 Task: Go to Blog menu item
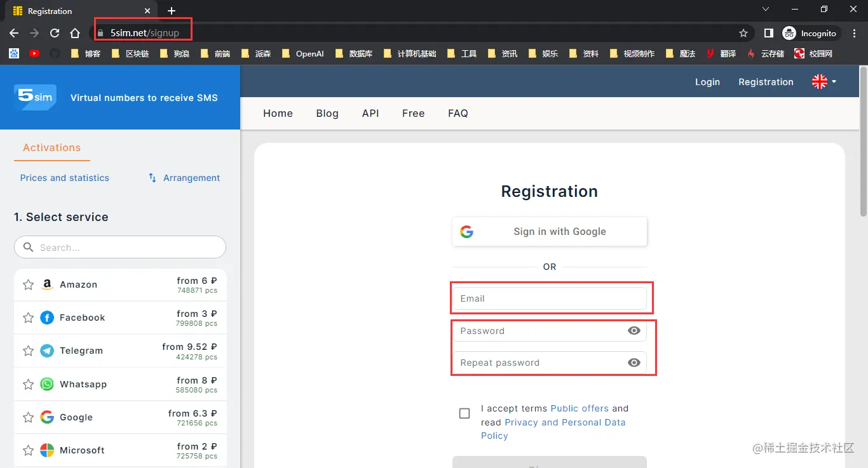coord(327,113)
